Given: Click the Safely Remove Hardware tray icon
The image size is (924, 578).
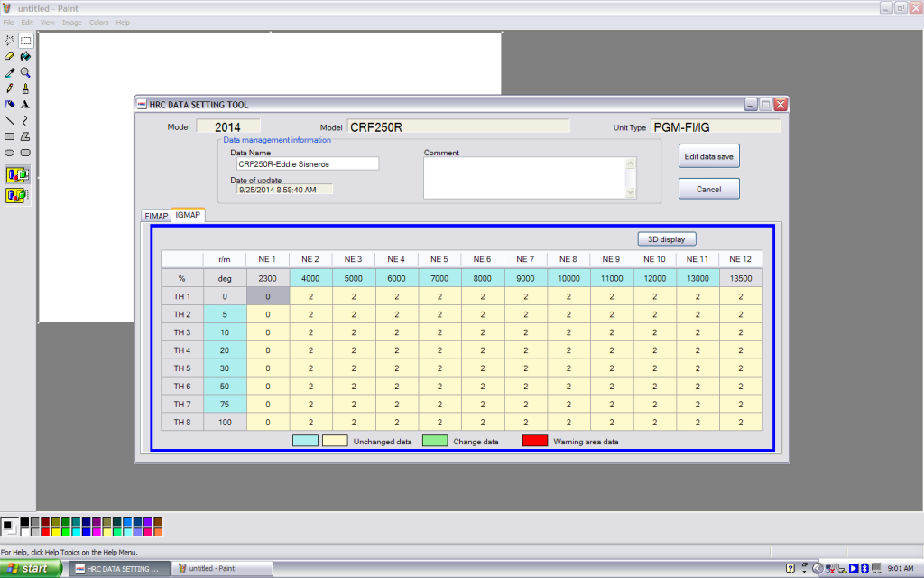Looking at the screenshot, I should point(842,569).
